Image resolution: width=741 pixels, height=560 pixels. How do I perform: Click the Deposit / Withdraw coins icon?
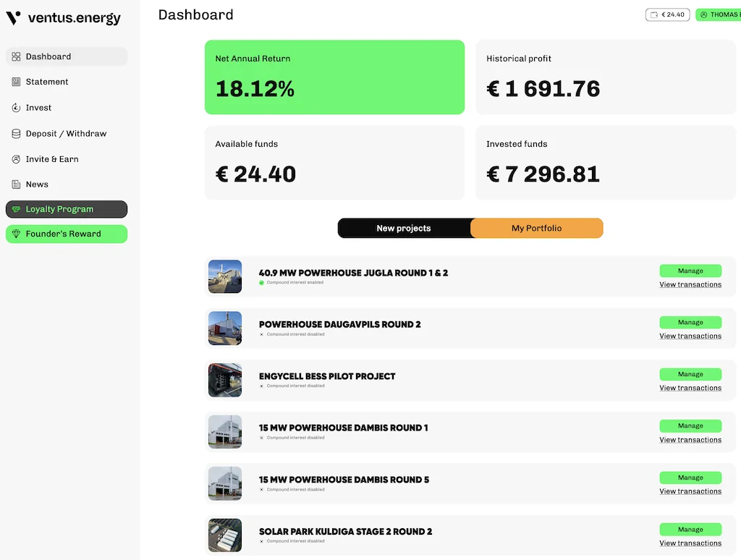pyautogui.click(x=16, y=134)
